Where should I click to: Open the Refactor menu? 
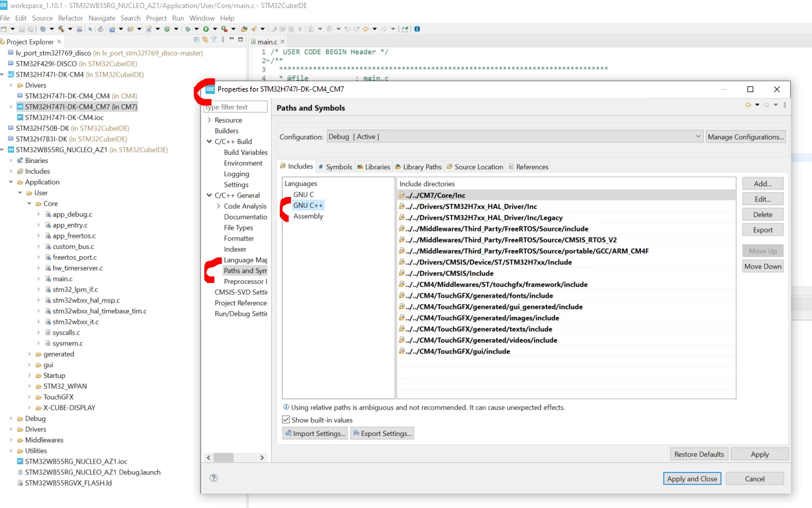pos(70,18)
